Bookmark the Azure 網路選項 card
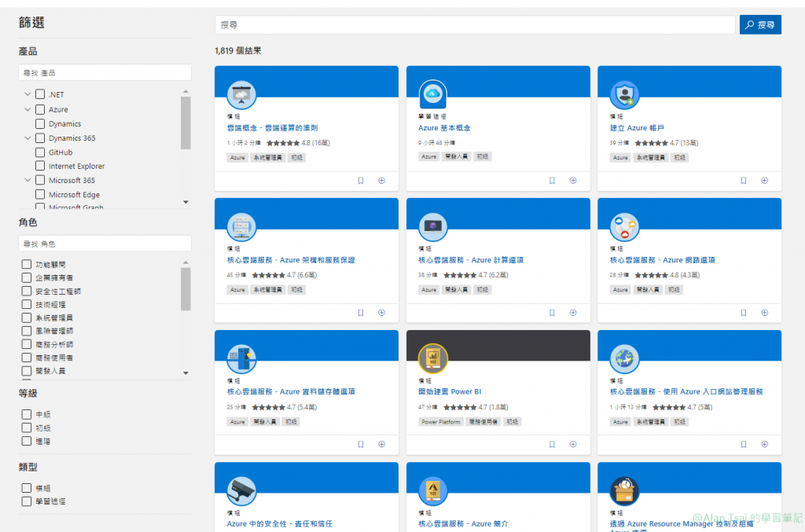This screenshot has height=532, width=805. 744,313
